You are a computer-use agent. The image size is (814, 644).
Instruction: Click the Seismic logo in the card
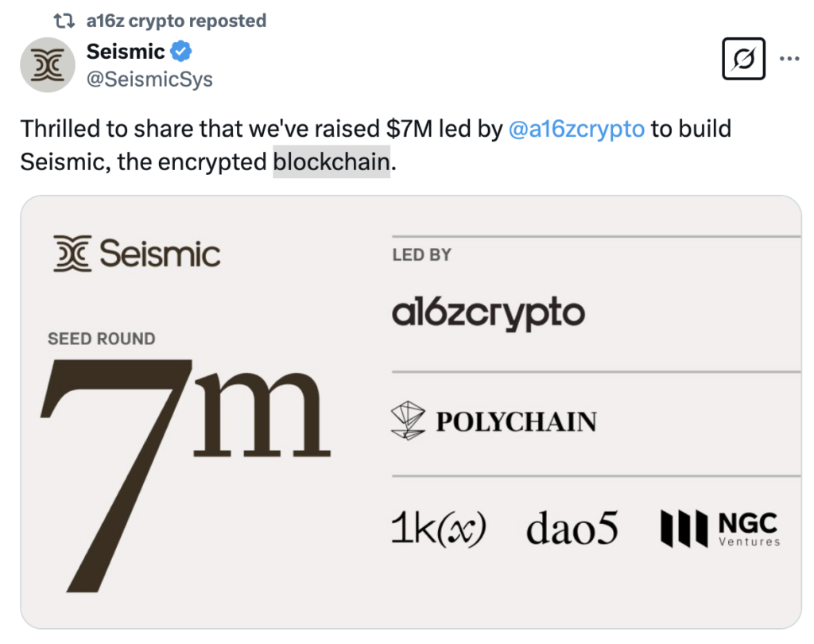pyautogui.click(x=137, y=254)
